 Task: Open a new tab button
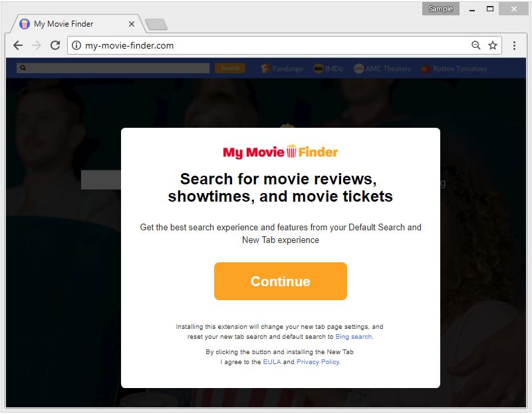click(x=156, y=24)
